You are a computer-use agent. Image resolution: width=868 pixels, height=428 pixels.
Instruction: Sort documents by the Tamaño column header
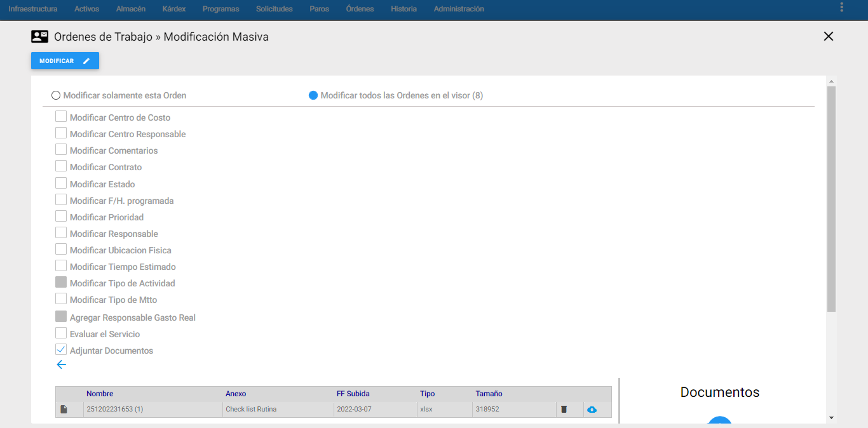489,394
